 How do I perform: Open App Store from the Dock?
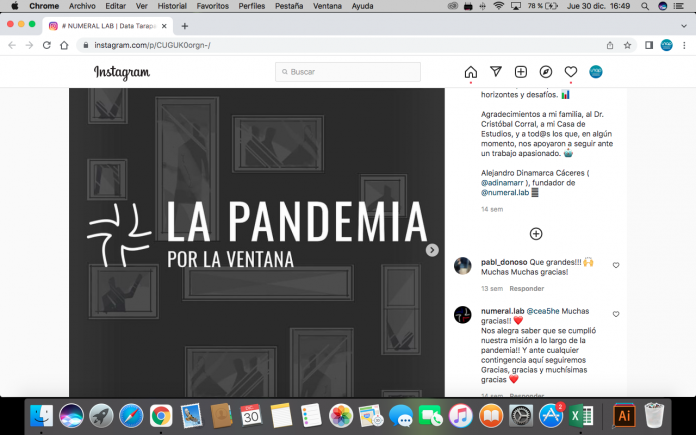(x=551, y=416)
